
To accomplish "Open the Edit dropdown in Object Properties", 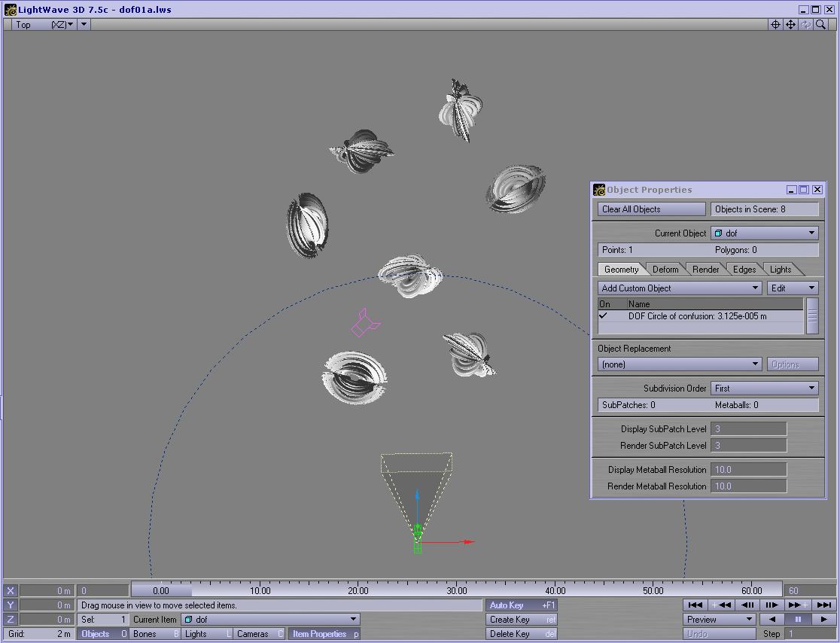I will click(x=793, y=288).
